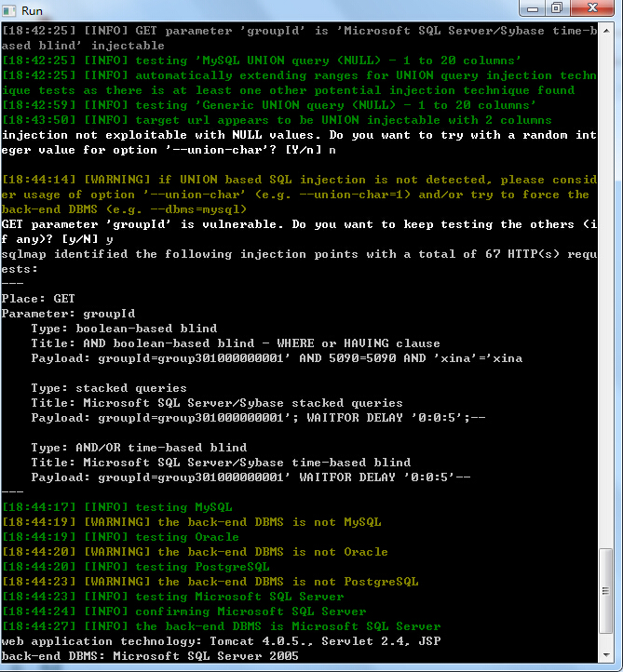Maximize the Run console window
This screenshot has height=672, width=623.
[557, 8]
